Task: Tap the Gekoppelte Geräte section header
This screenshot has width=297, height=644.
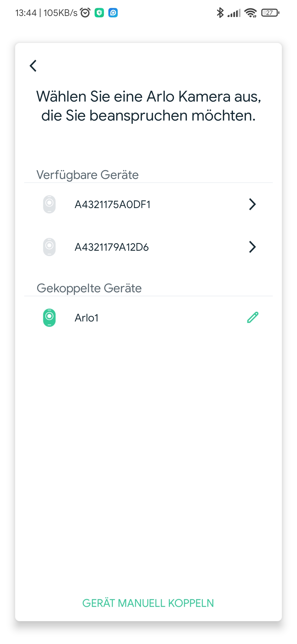Action: (x=89, y=288)
